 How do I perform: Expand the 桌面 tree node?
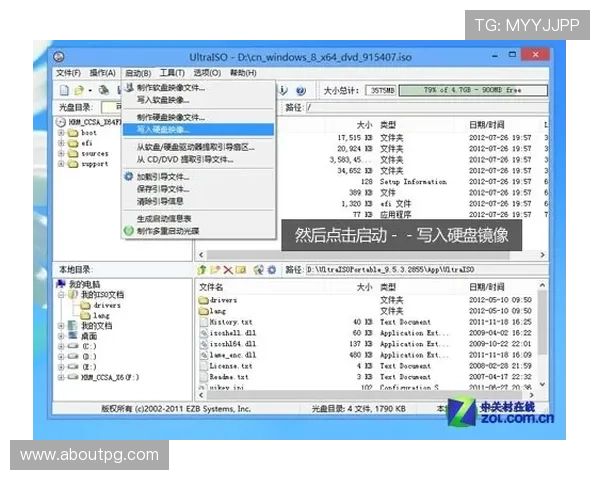pos(61,336)
